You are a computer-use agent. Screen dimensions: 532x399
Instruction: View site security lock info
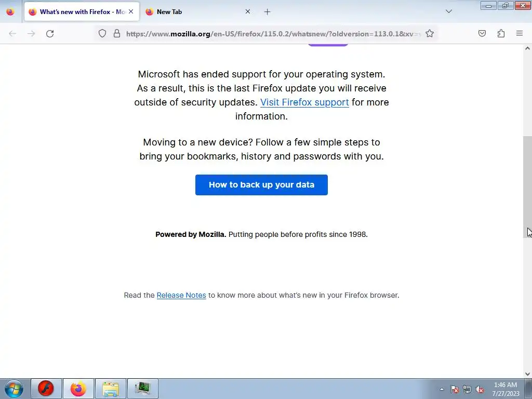tap(117, 34)
